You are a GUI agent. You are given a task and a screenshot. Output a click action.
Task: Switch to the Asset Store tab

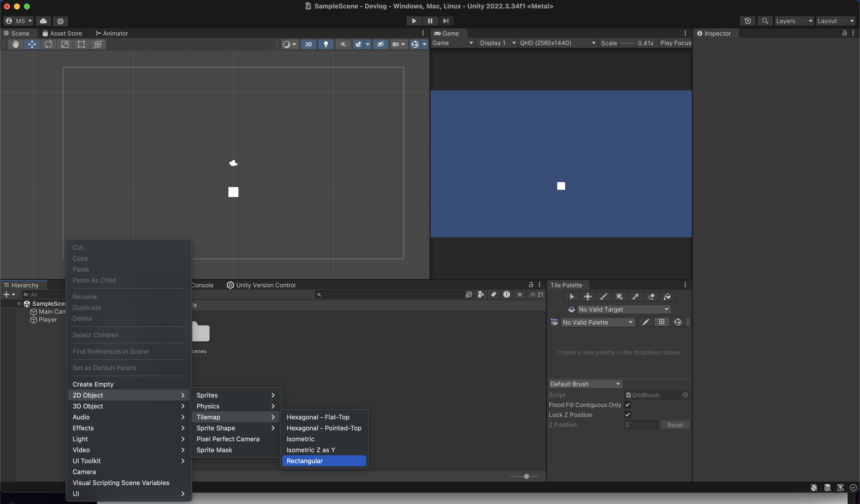point(62,33)
